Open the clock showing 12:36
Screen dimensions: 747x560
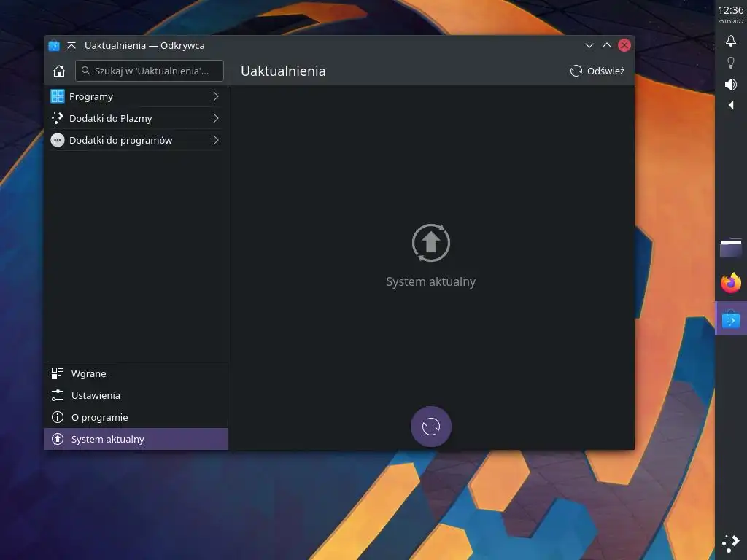(x=730, y=14)
